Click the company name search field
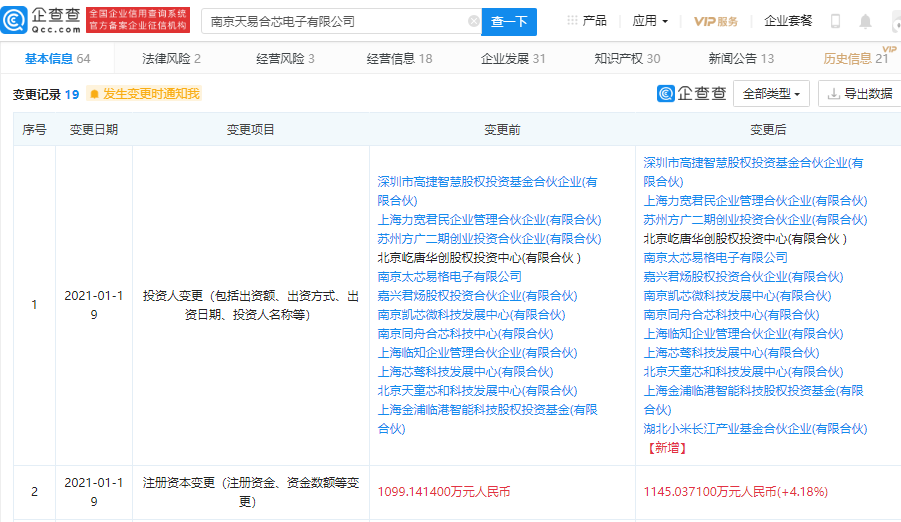The image size is (901, 522). tap(335, 21)
